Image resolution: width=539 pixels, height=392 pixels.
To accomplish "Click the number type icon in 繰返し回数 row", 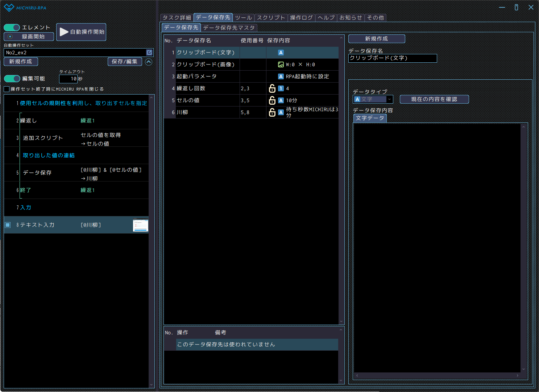I will 281,88.
